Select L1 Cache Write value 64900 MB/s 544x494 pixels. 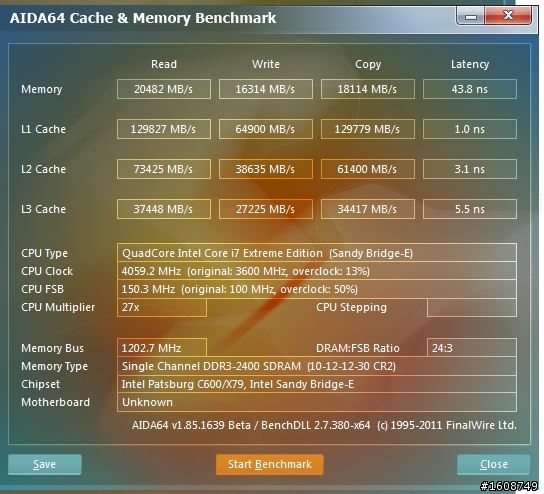pyautogui.click(x=266, y=129)
